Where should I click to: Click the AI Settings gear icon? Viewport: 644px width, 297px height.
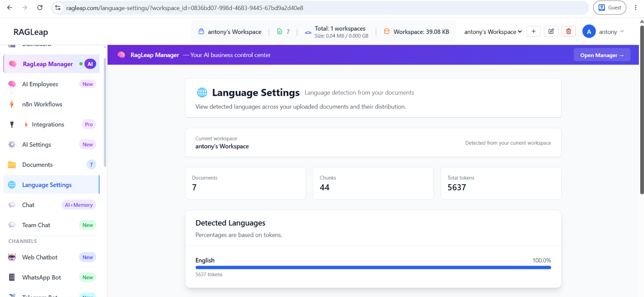coord(12,144)
